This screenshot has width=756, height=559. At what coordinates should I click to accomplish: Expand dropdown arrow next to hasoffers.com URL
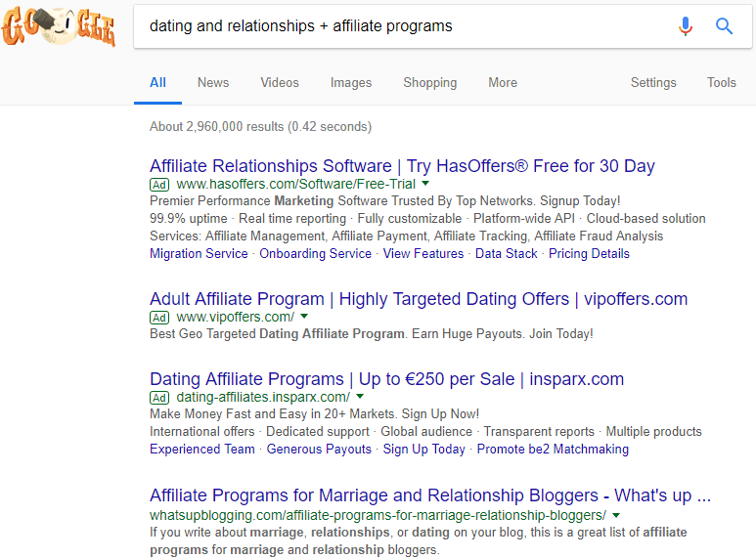[425, 184]
